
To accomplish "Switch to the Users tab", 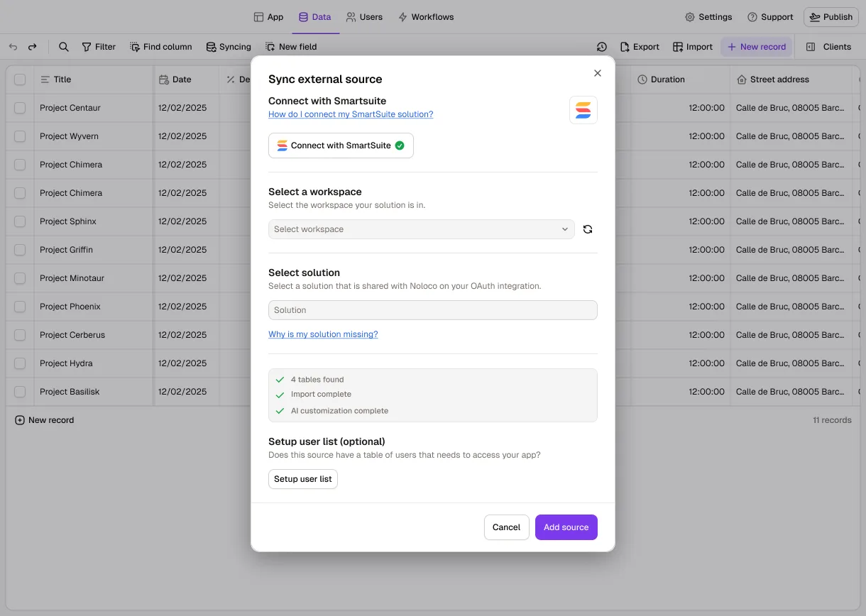I will (x=364, y=17).
